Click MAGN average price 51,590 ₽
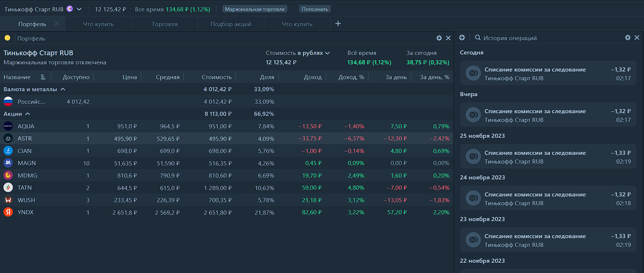644x273 pixels. click(x=167, y=163)
